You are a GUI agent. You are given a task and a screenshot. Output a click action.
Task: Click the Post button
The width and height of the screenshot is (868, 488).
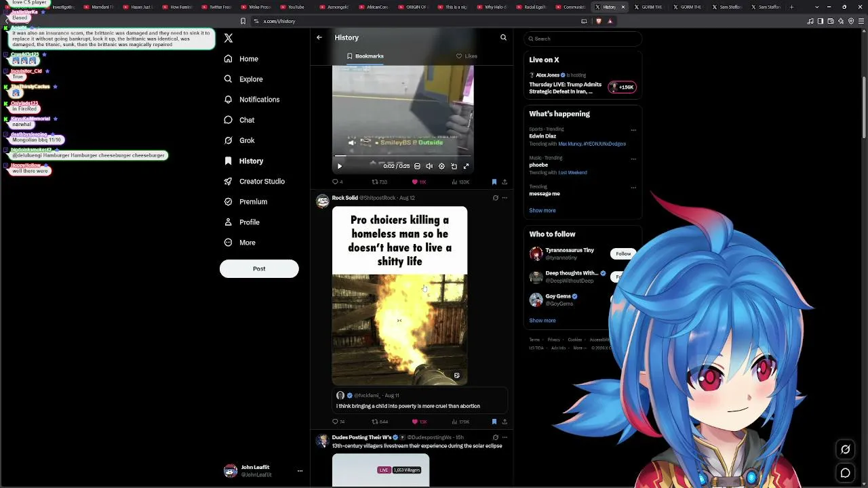click(259, 268)
